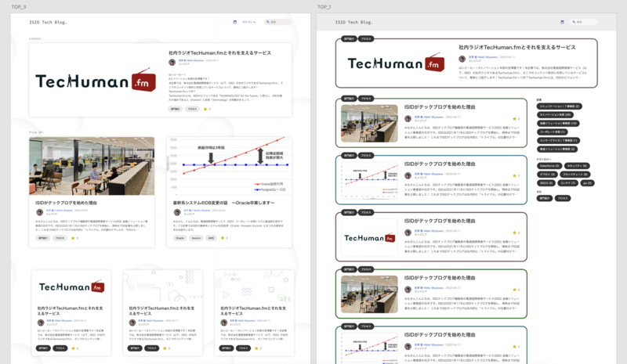This screenshot has height=364, width=627.
Task: Click the calendar icon in TOP_1 header
Action: [x=562, y=22]
